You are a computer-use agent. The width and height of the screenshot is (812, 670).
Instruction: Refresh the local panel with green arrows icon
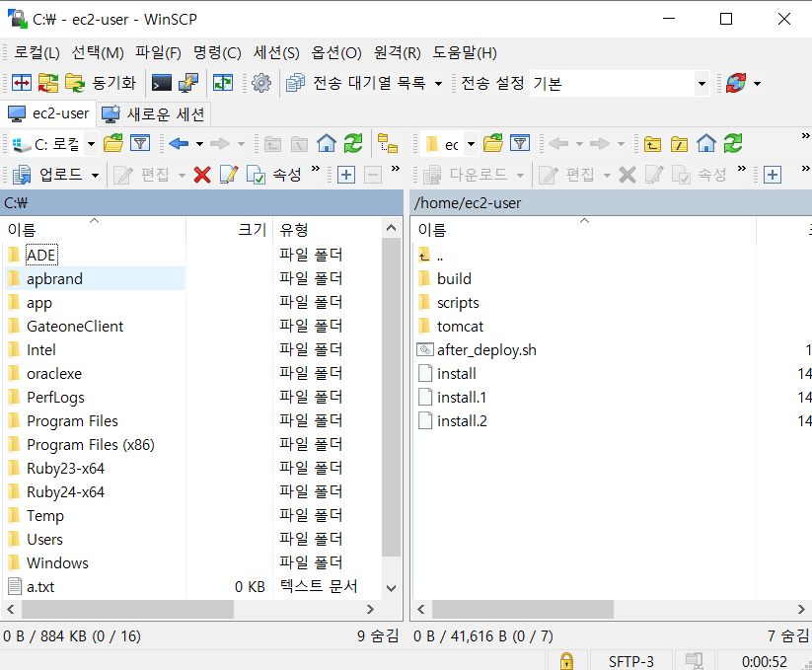353,143
